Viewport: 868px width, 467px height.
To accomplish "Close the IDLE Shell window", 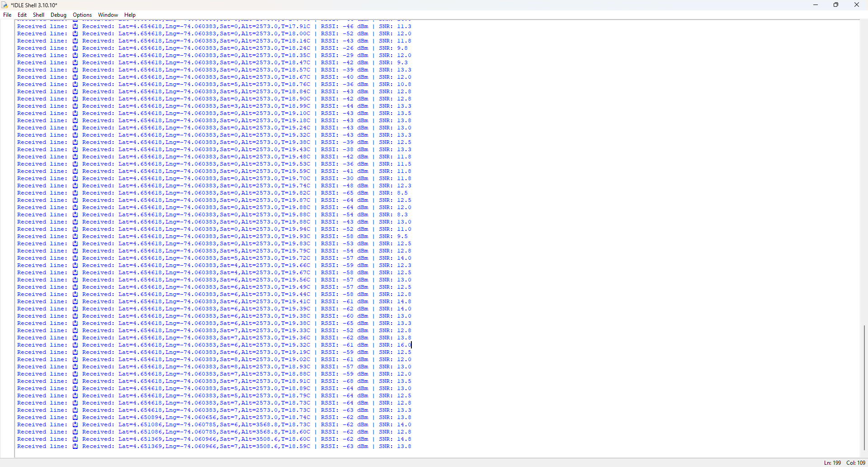I will [x=857, y=5].
